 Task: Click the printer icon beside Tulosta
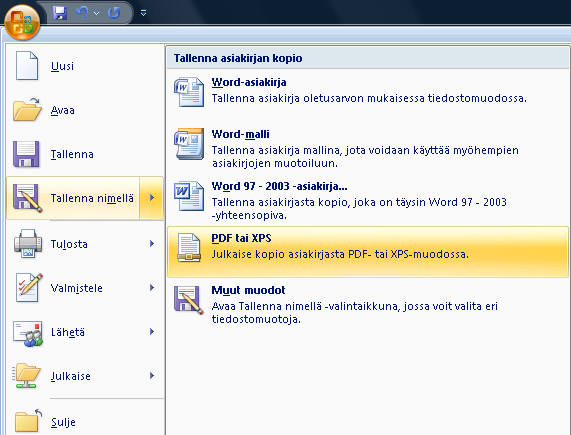28,244
